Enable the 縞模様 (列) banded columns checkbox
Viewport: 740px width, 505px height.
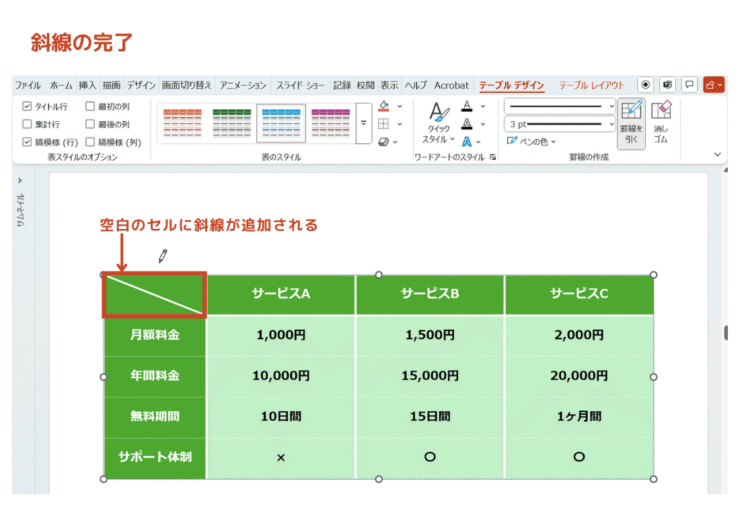pyautogui.click(x=90, y=142)
